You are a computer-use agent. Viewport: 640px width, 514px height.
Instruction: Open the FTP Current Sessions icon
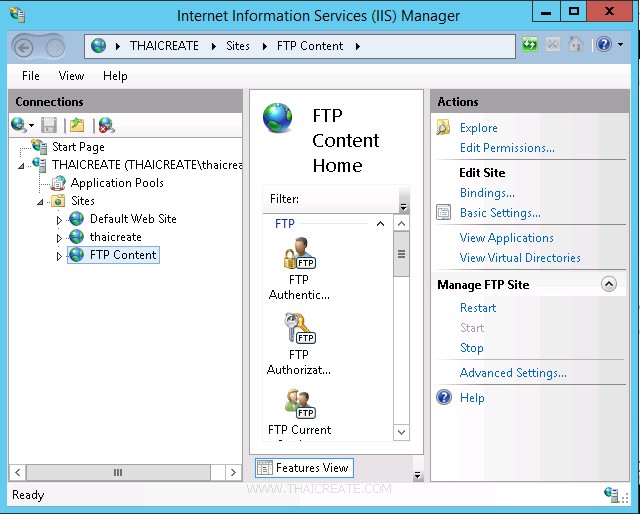(x=299, y=404)
